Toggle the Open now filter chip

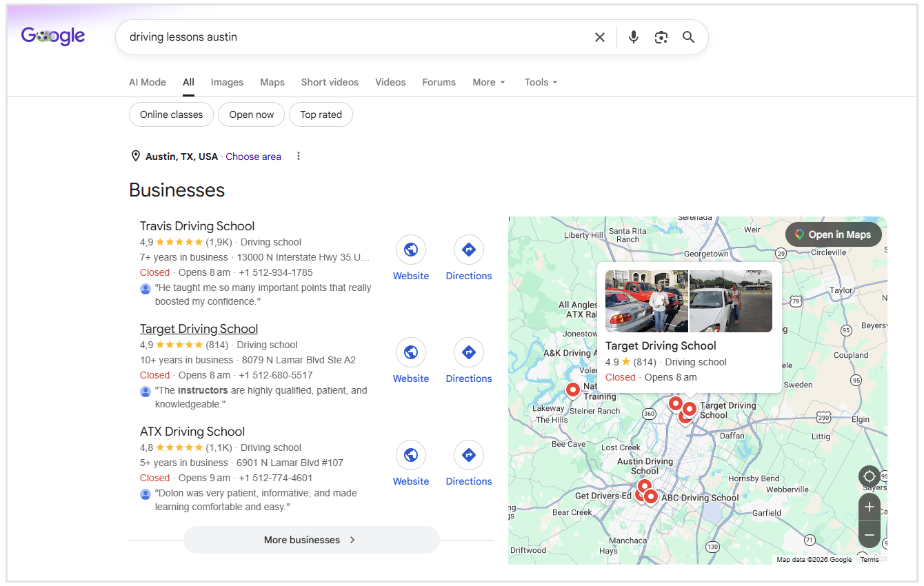pos(252,114)
